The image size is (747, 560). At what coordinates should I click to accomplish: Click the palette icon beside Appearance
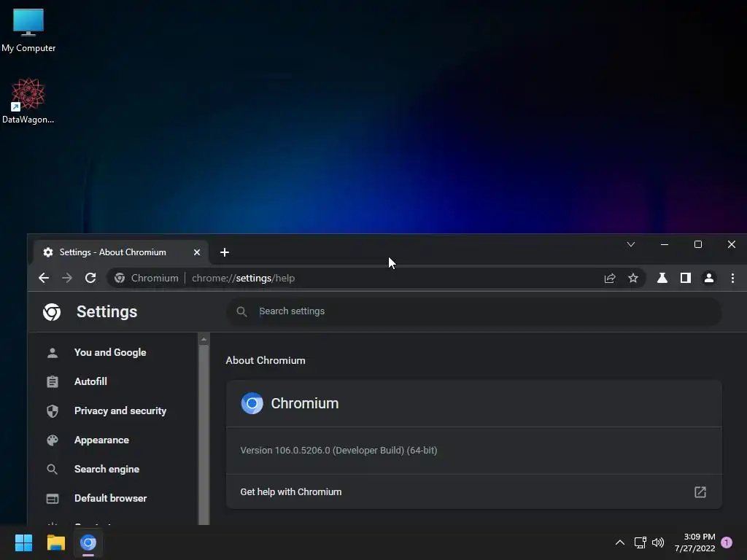tap(53, 440)
